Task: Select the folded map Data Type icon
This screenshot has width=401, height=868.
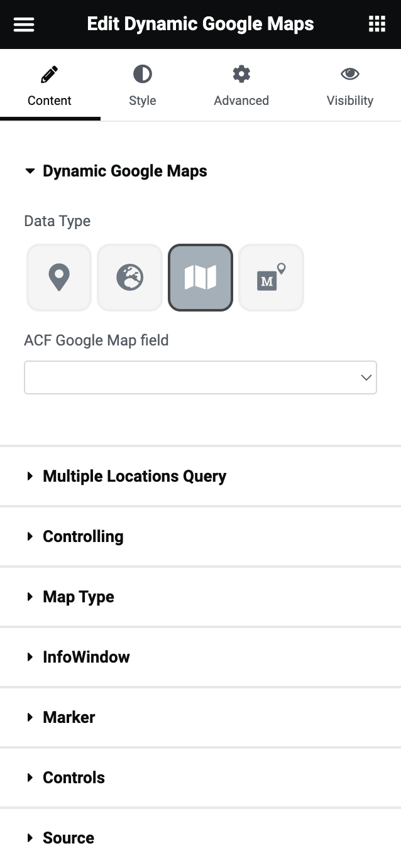Action: pyautogui.click(x=200, y=277)
